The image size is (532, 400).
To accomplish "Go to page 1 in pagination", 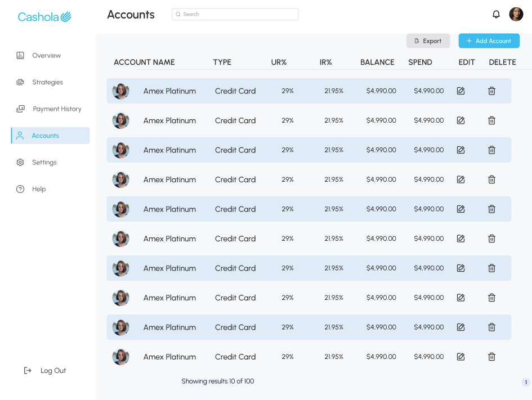I will tap(526, 383).
